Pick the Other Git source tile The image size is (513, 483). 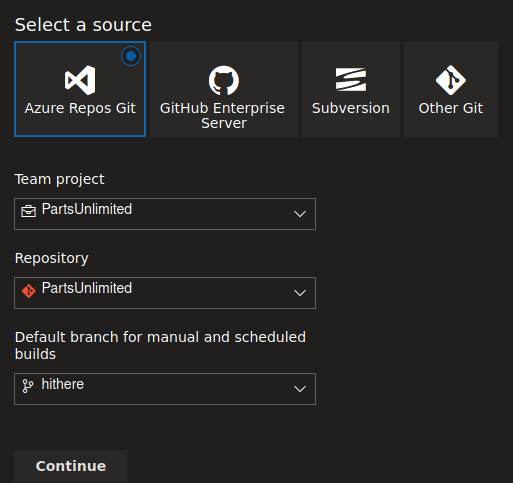pos(451,89)
